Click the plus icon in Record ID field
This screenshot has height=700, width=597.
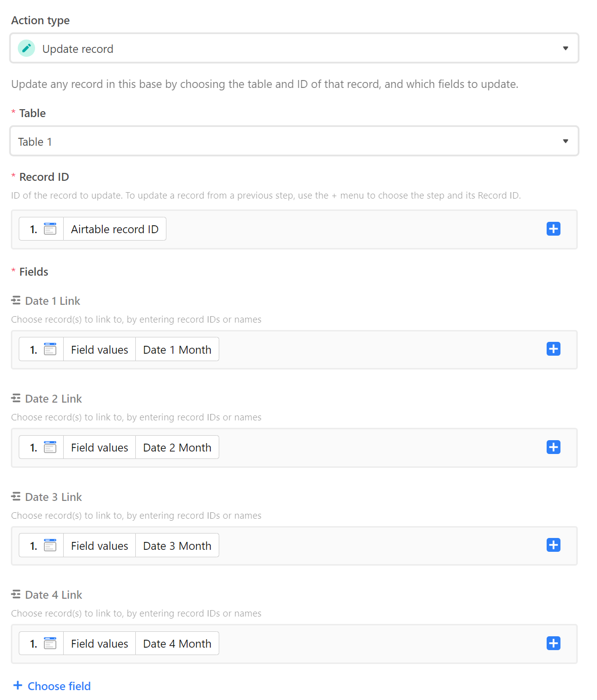554,229
